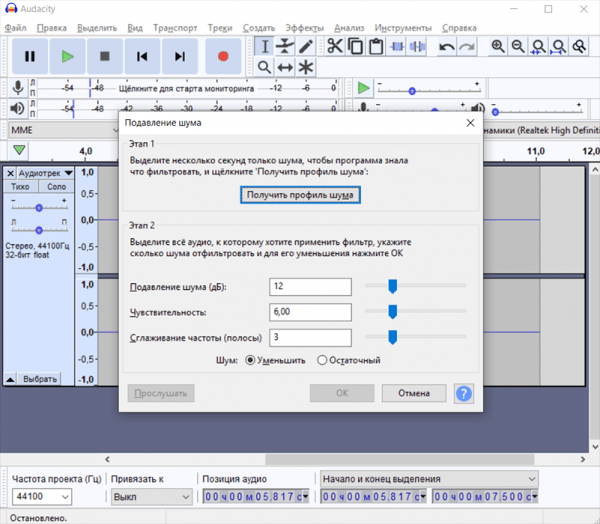Click the 'Отмена' button
The height and width of the screenshot is (524, 600).
[414, 393]
